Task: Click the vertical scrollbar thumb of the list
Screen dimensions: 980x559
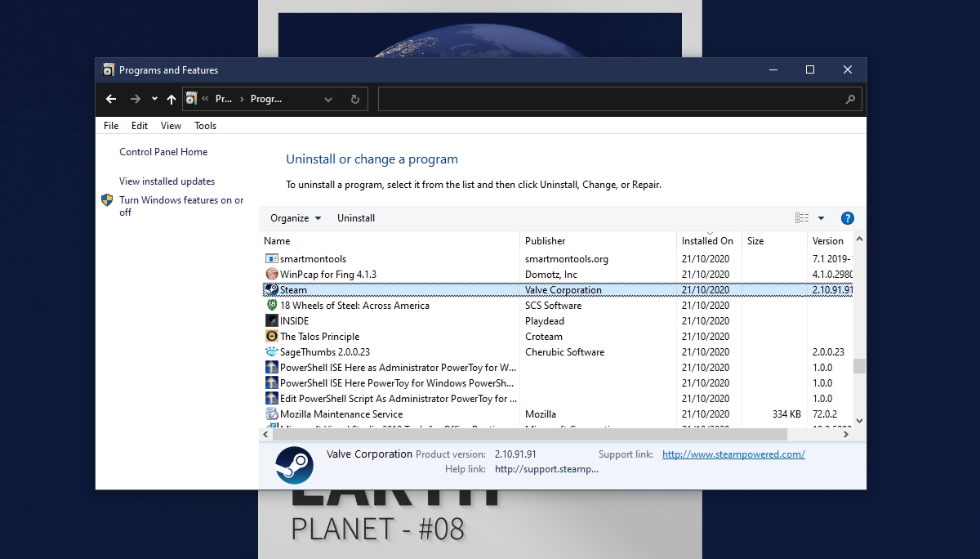Action: pos(859,366)
